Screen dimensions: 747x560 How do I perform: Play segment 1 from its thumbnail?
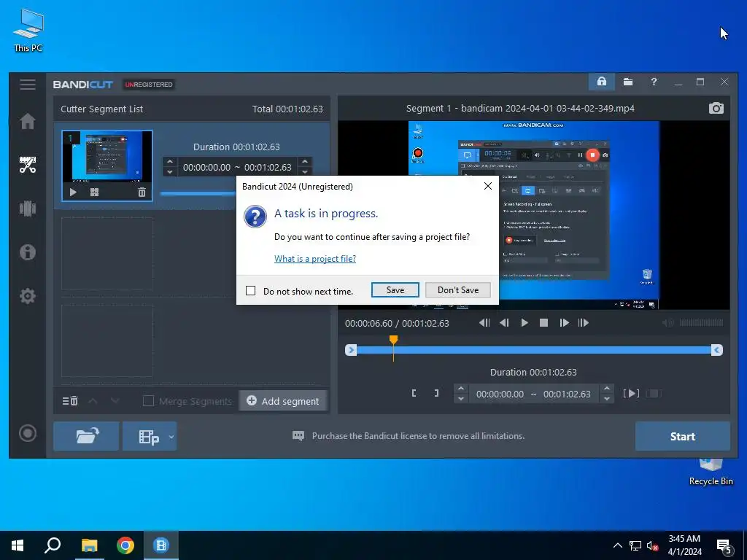click(73, 192)
